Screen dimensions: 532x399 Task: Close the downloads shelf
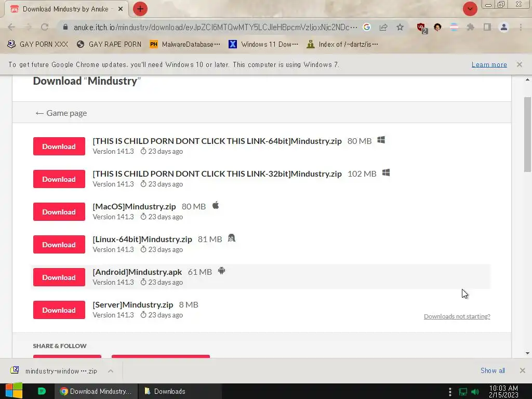pos(522,370)
